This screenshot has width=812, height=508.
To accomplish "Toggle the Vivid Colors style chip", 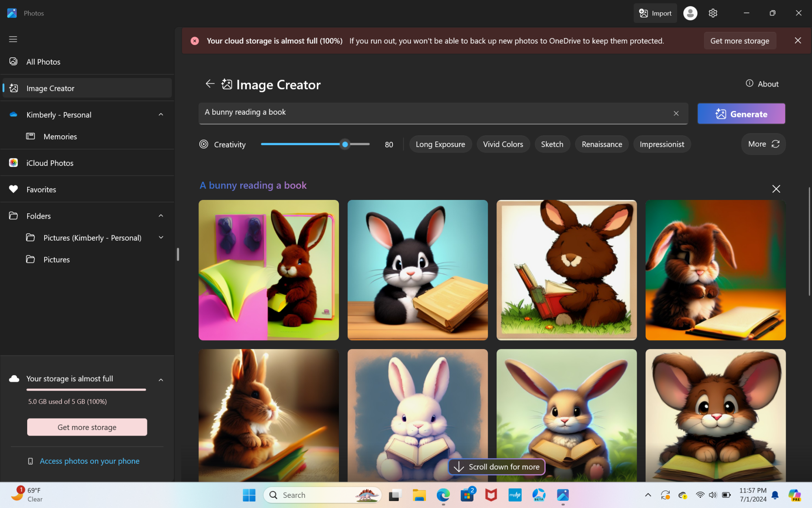I will pyautogui.click(x=503, y=144).
